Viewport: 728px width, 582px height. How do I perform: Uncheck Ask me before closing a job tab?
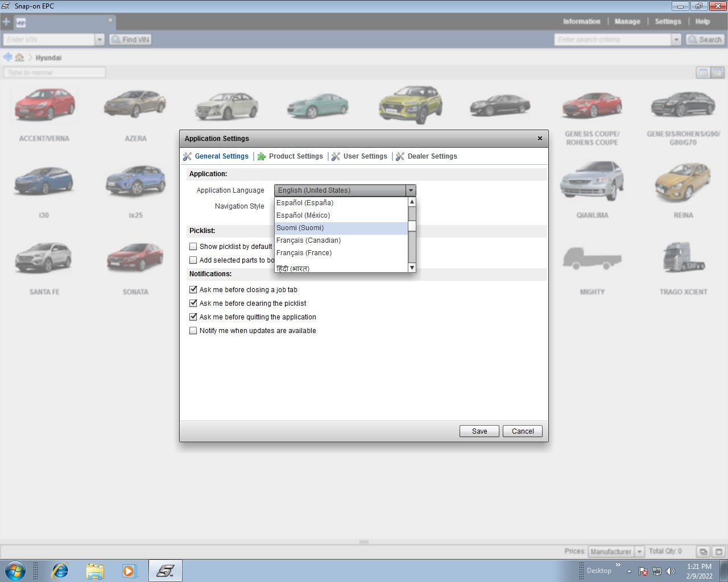tap(193, 290)
